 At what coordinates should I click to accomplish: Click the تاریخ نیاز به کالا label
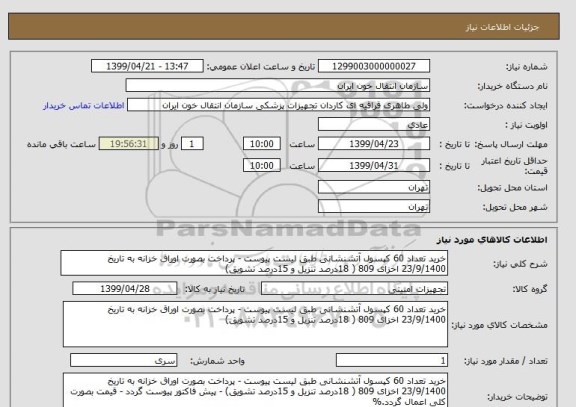214,289
